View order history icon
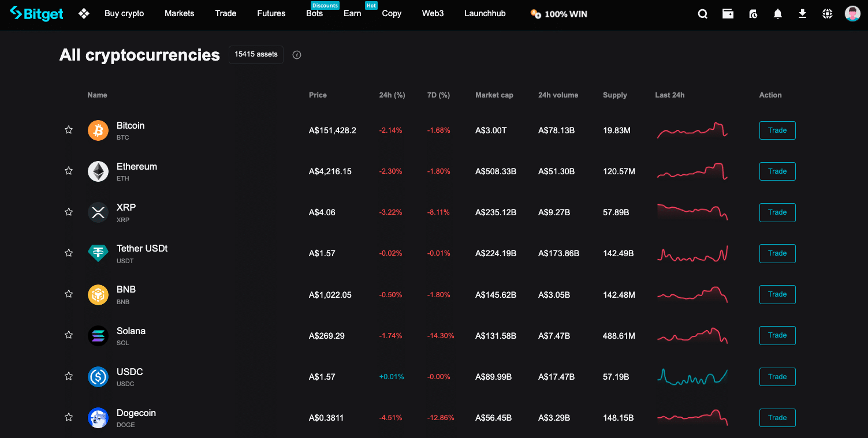Viewport: 868px width, 438px height. click(x=752, y=13)
